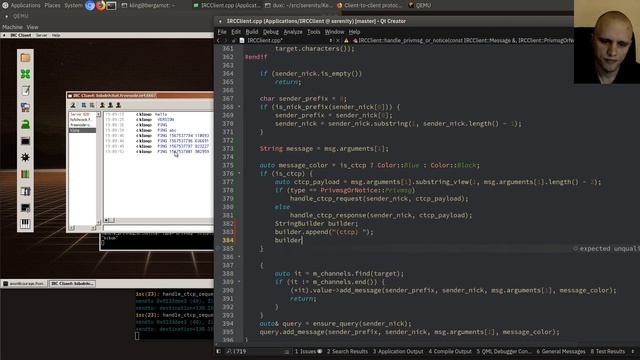Viewport: 640px width, 360px height.
Task: Open QEMU's View menu
Action: [x=33, y=27]
